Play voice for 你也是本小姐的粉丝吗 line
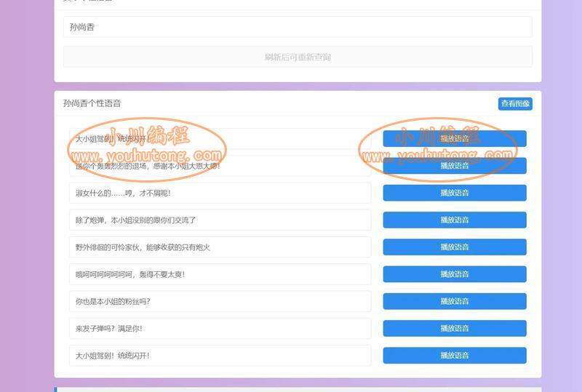The image size is (582, 392). coord(454,301)
